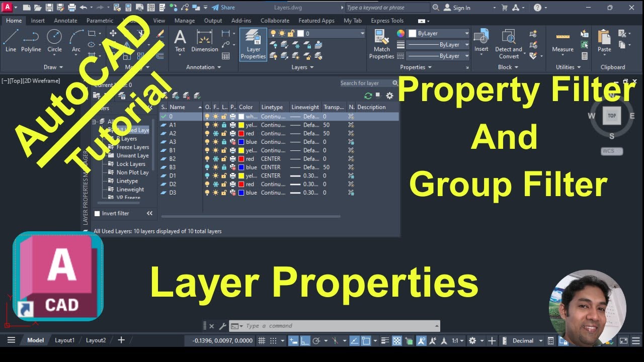Image resolution: width=644 pixels, height=362 pixels.
Task: Sort layers by Name column header
Action: point(185,107)
